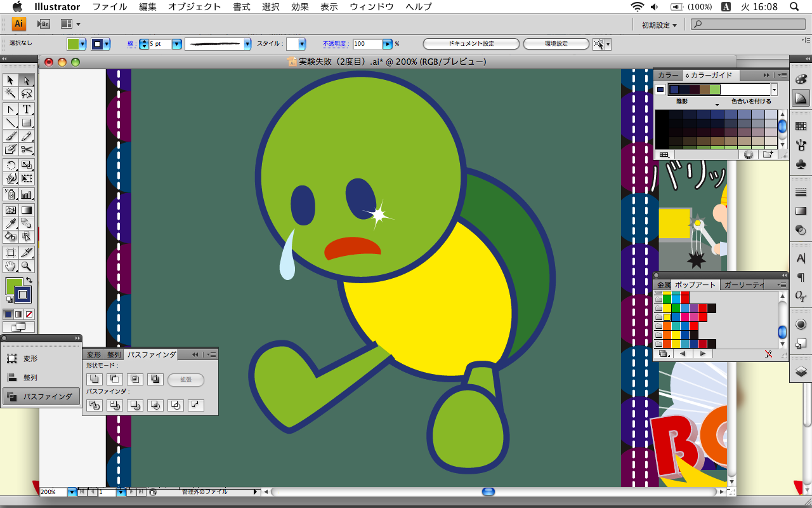The height and width of the screenshot is (508, 812).
Task: Open the harmony rules dropdown in Color Guide
Action: click(774, 90)
